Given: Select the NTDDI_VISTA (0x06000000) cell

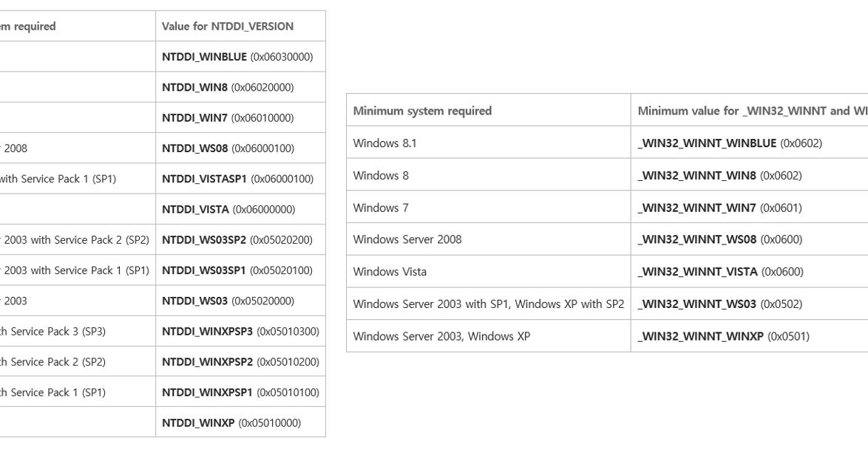Looking at the screenshot, I should coord(240,210).
